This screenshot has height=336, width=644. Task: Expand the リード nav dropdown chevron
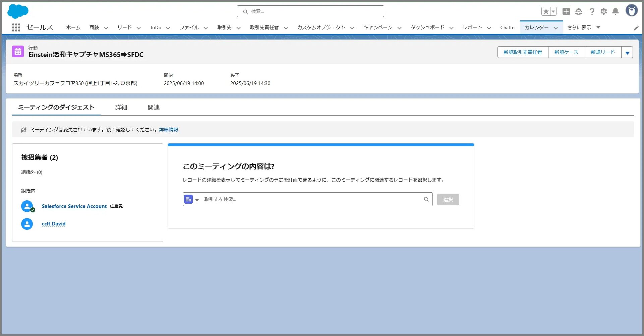click(x=138, y=28)
